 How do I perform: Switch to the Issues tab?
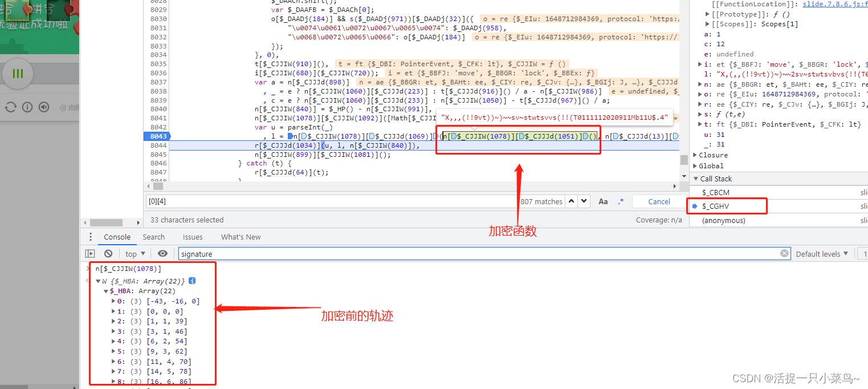[193, 237]
